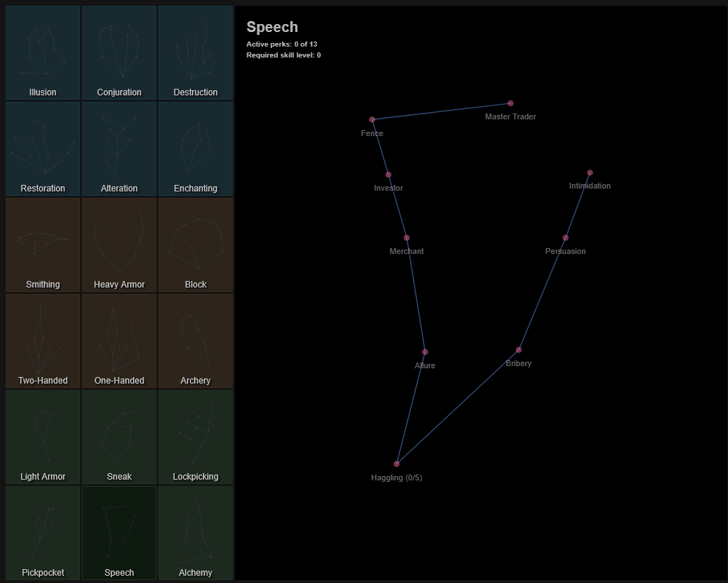Open the Pickpocket skill tree
Viewport: 728px width, 583px height.
(43, 534)
